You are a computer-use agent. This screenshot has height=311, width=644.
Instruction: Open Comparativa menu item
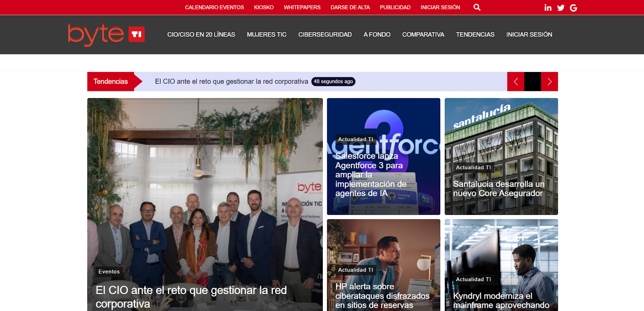423,35
